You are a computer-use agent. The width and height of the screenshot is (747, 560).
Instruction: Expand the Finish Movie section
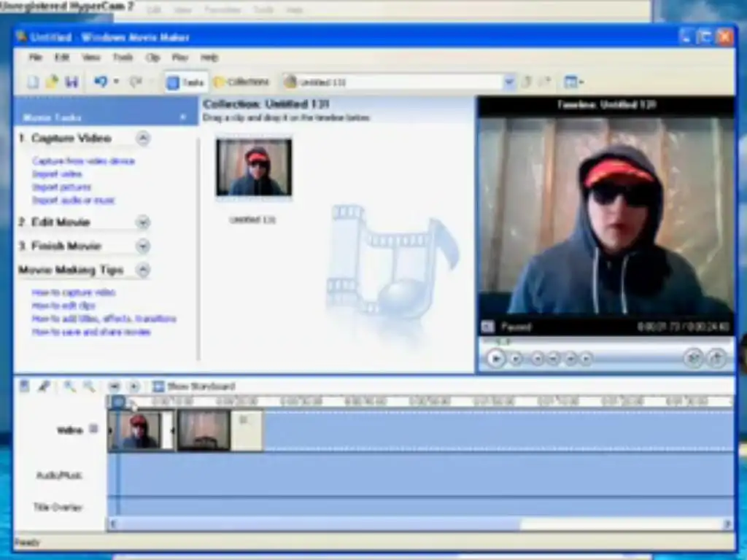(x=142, y=246)
